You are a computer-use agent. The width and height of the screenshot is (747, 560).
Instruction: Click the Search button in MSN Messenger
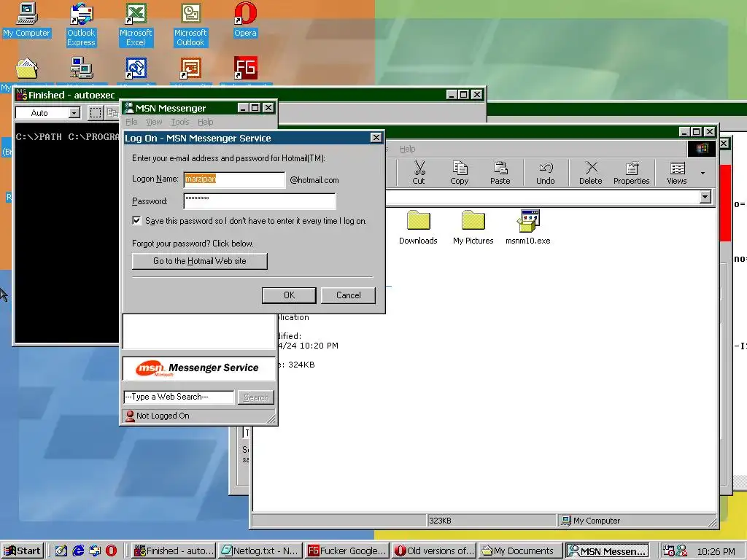(x=256, y=397)
